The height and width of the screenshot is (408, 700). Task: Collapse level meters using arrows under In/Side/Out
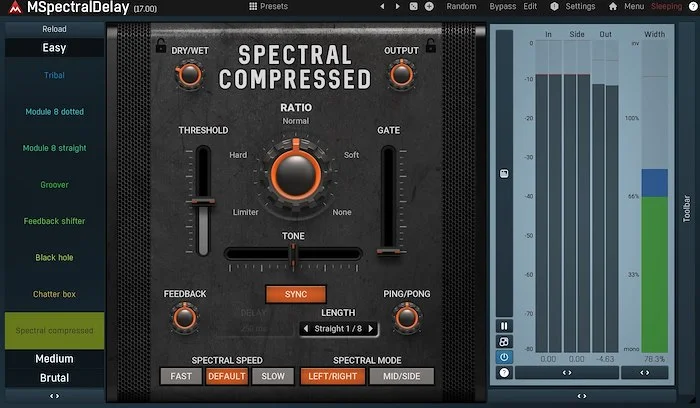(x=567, y=373)
